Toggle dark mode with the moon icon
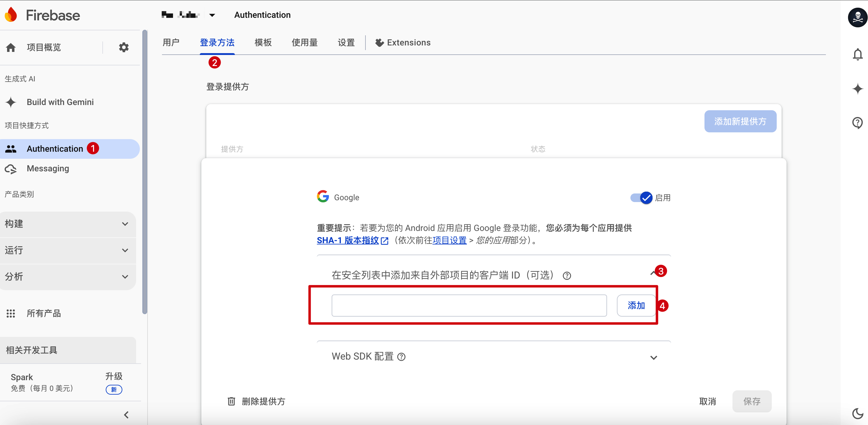Viewport: 868px width, 425px height. (858, 413)
